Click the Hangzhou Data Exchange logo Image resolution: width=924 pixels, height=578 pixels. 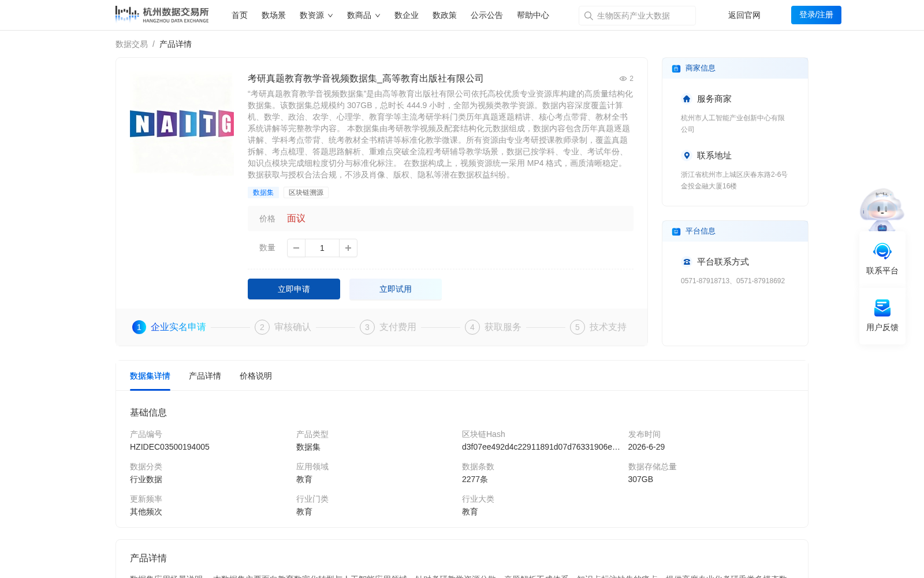click(x=162, y=14)
